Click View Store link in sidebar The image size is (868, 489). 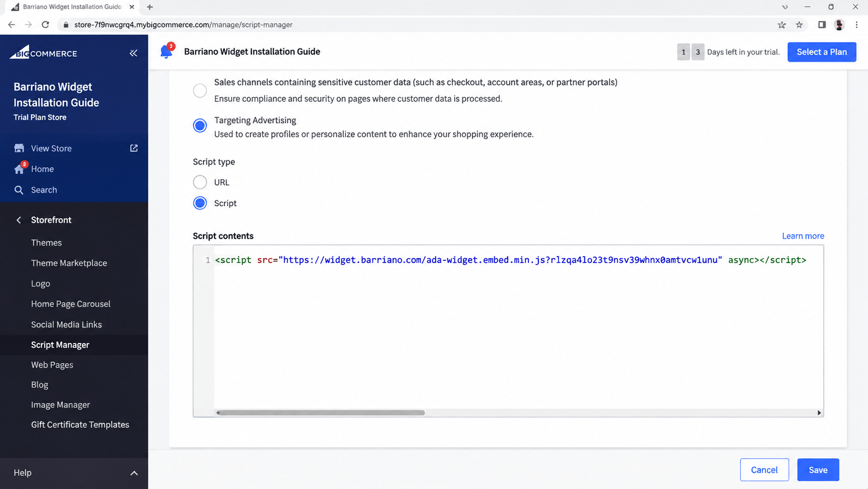point(51,148)
